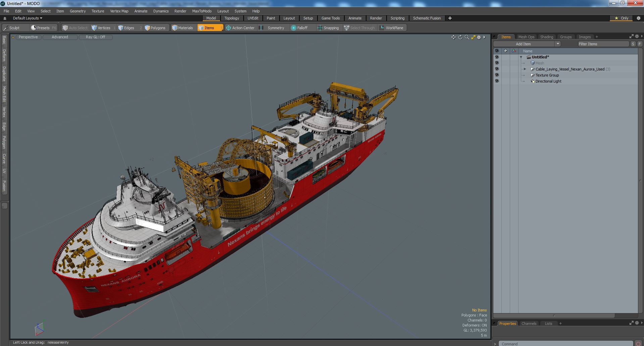Switch to the Channels tab
Screen dimensions: 644x346
point(529,324)
